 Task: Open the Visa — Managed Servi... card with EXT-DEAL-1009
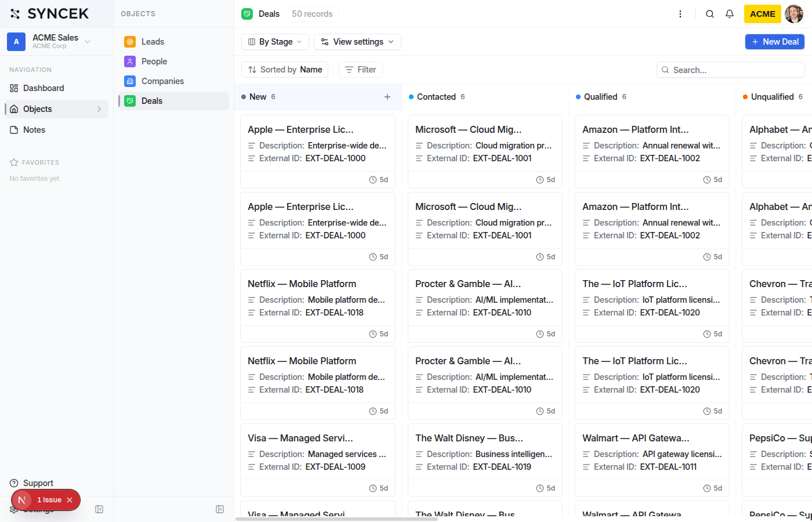click(x=318, y=460)
